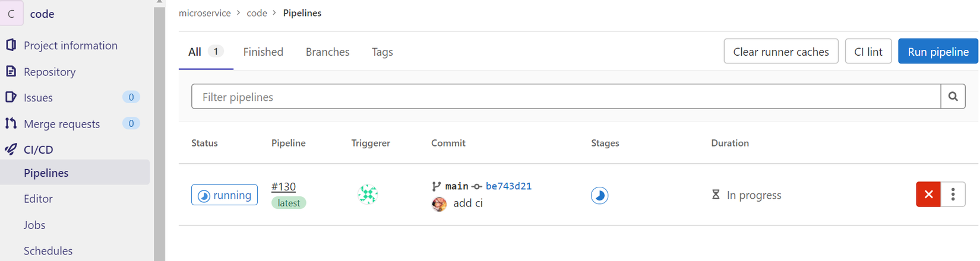Open the pipeline more actions menu
Screen dimensions: 980x261
point(953,195)
